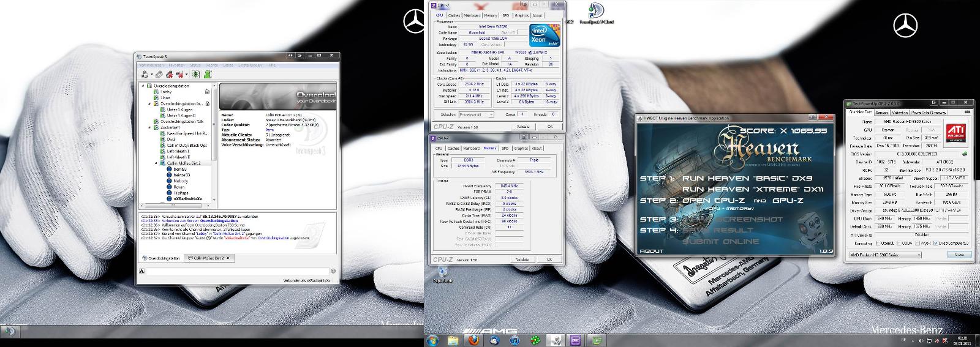
Task: Click the horizontal scrollbar under TeamSpeak channel tree
Action: (175, 204)
